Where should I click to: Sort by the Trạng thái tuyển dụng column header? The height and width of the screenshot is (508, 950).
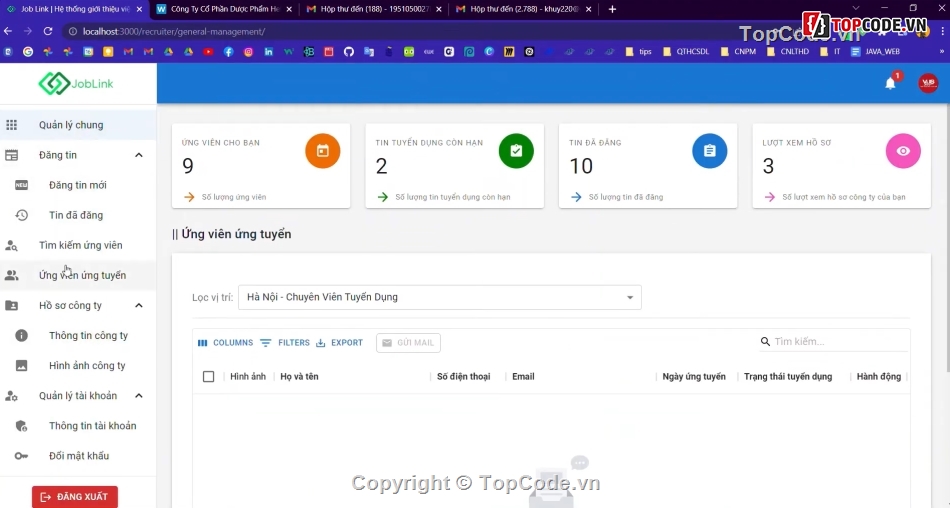click(x=788, y=376)
